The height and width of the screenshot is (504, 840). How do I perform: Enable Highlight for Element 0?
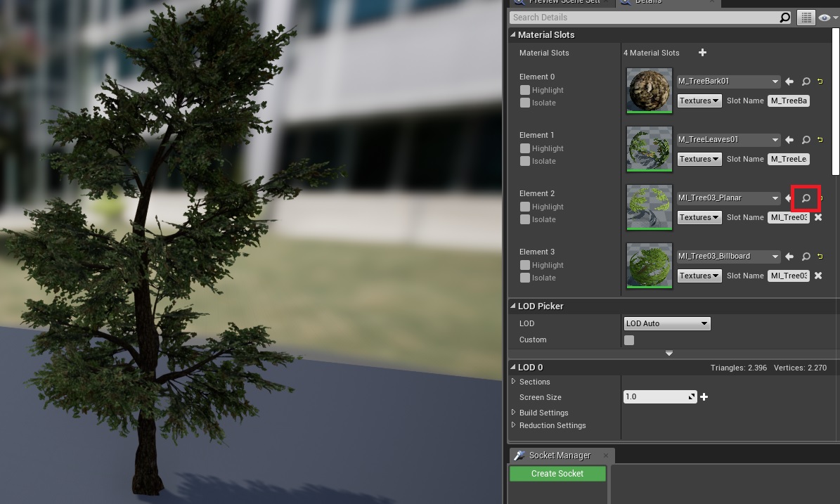(x=525, y=90)
